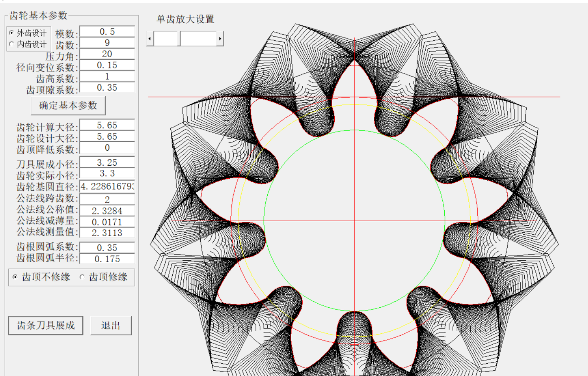Click 齿条刀具展成 button
The height and width of the screenshot is (376, 588).
[46, 325]
